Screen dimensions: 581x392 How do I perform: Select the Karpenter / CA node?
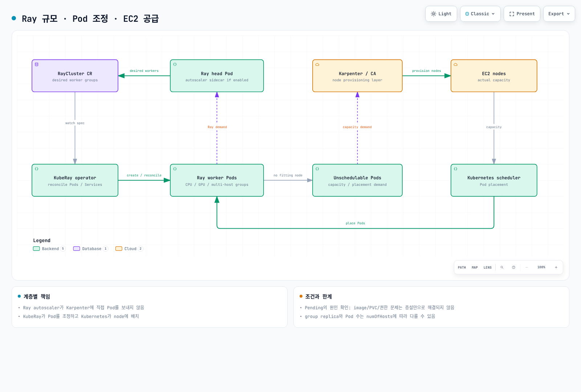357,76
